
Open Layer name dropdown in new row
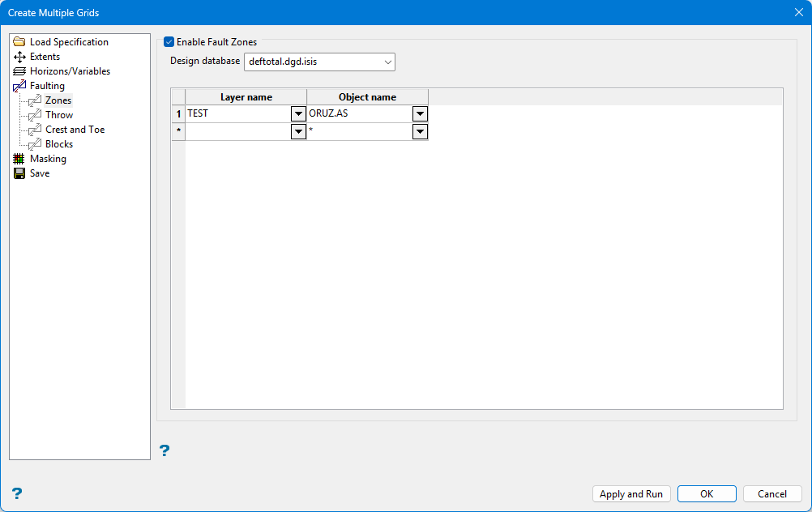click(298, 131)
